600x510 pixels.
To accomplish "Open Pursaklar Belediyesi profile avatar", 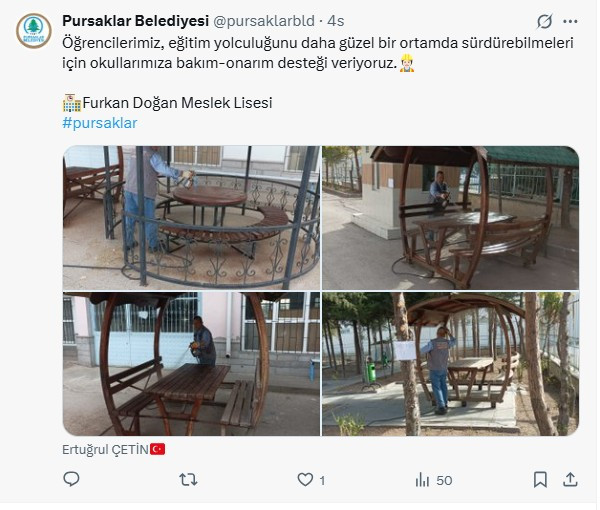I will click(34, 31).
